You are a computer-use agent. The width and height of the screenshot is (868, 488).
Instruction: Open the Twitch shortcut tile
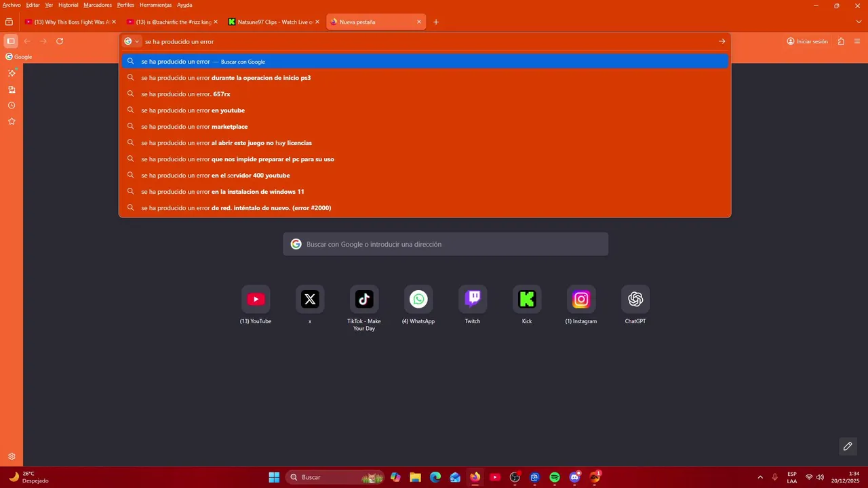point(473,299)
